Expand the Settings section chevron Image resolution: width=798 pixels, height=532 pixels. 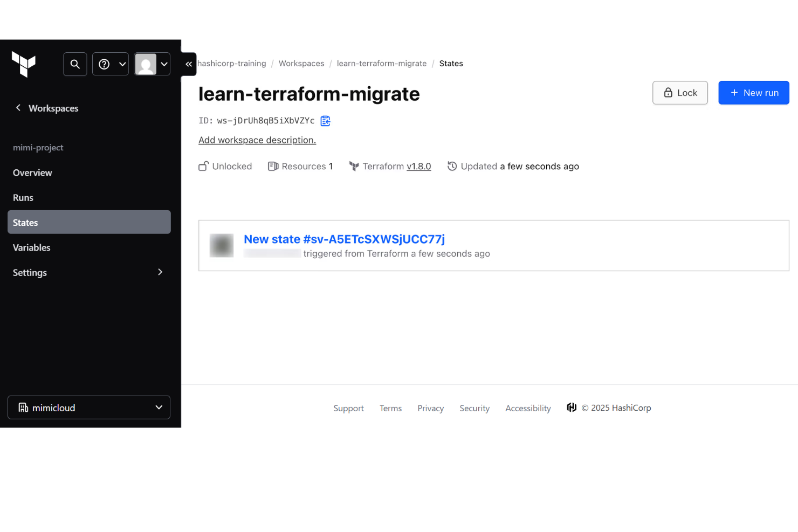click(x=160, y=272)
